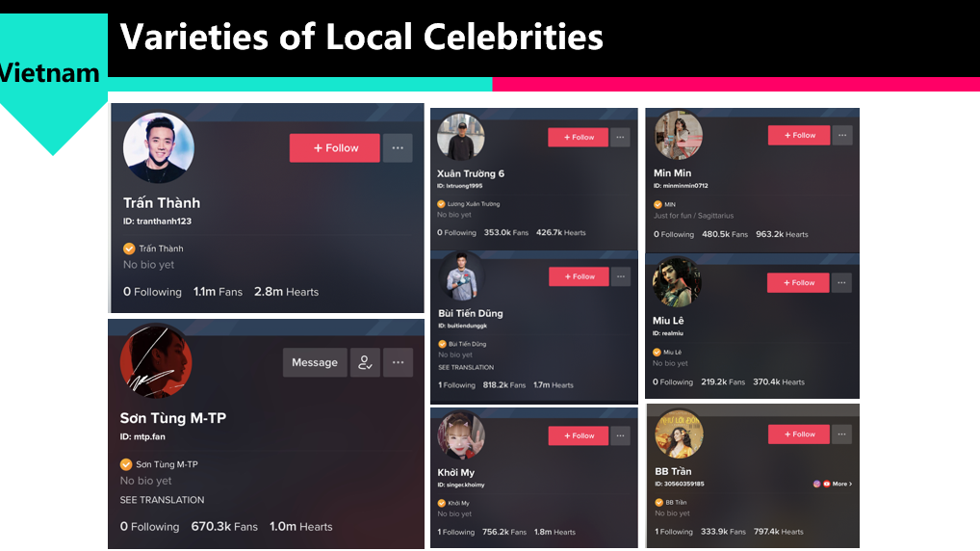Viewport: 980px width, 551px height.
Task: Message Sơn Tùng M-TP
Action: (x=315, y=362)
